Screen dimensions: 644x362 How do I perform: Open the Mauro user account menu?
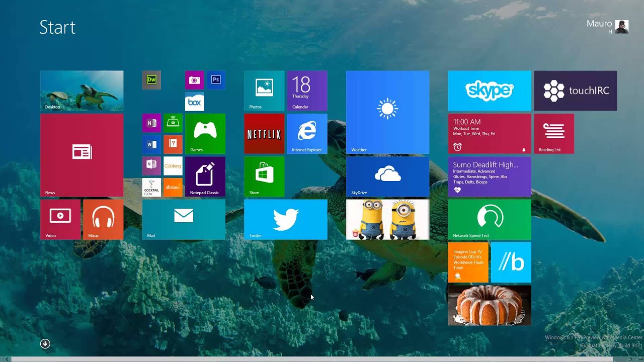608,26
